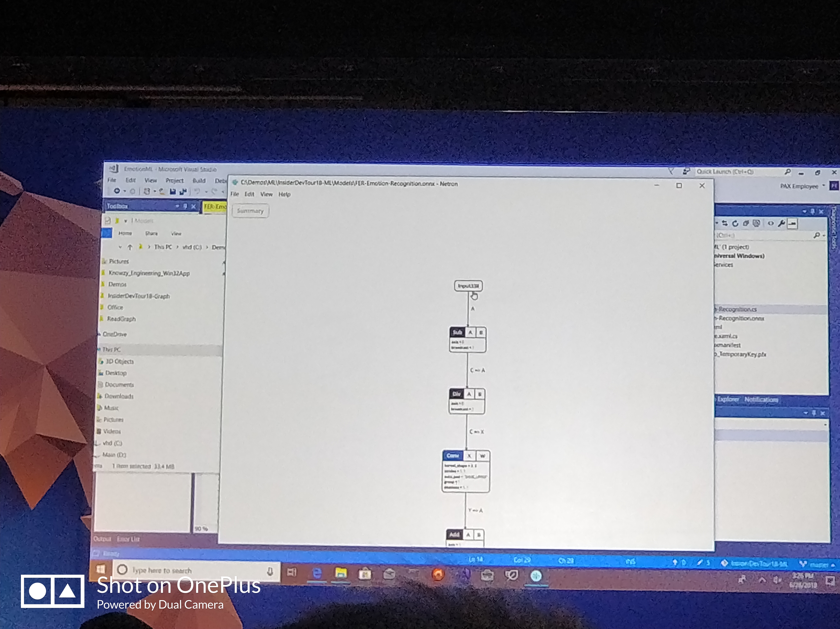The height and width of the screenshot is (629, 840).
Task: Click the view code brackets icon
Action: click(770, 223)
